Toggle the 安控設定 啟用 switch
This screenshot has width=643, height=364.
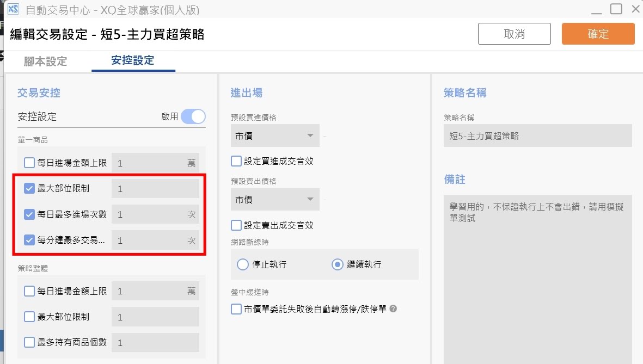tap(193, 116)
